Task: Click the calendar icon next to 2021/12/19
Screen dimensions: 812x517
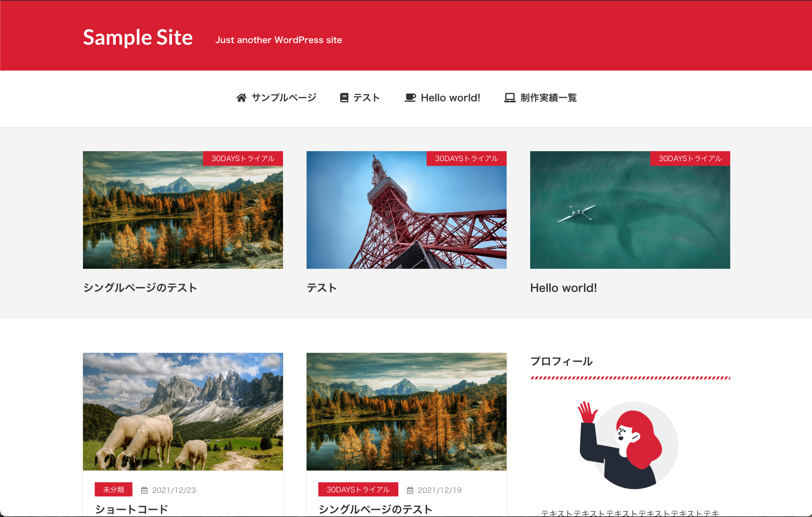Action: click(x=410, y=490)
